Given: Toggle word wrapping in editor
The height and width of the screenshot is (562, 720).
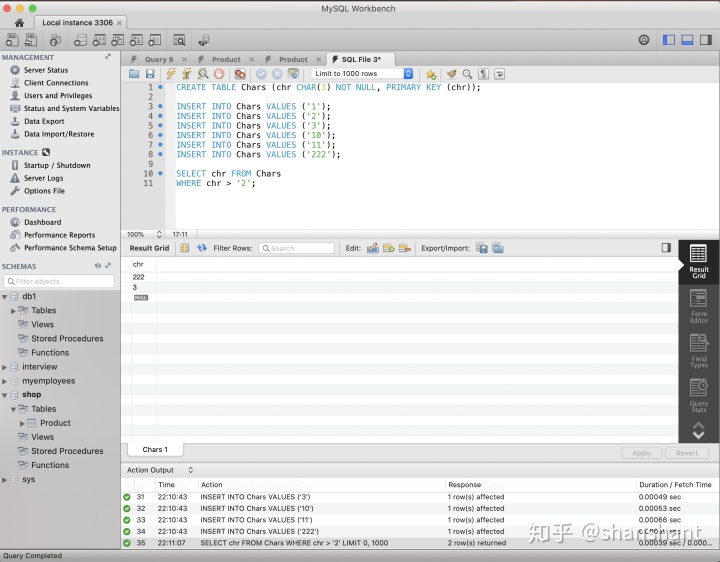Looking at the screenshot, I should (499, 73).
